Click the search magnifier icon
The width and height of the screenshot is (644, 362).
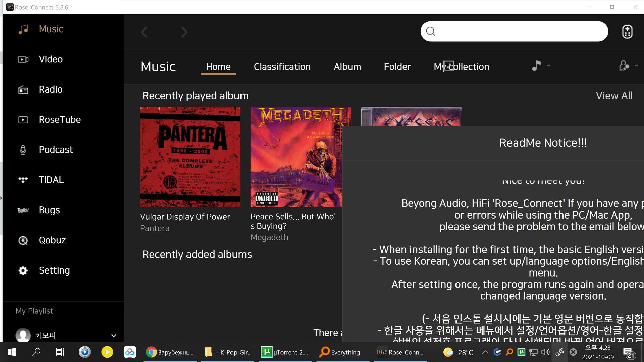coord(431,32)
